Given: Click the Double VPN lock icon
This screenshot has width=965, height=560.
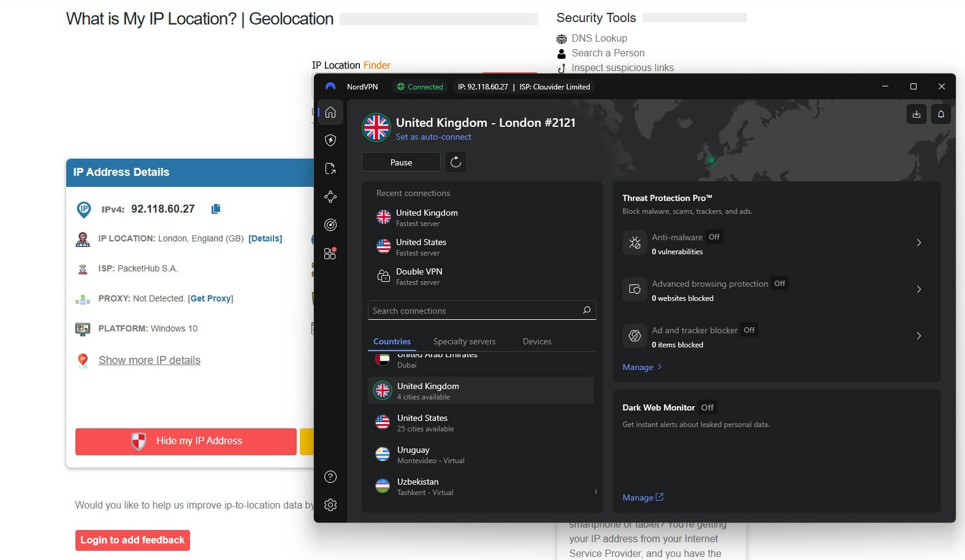Looking at the screenshot, I should coord(384,276).
